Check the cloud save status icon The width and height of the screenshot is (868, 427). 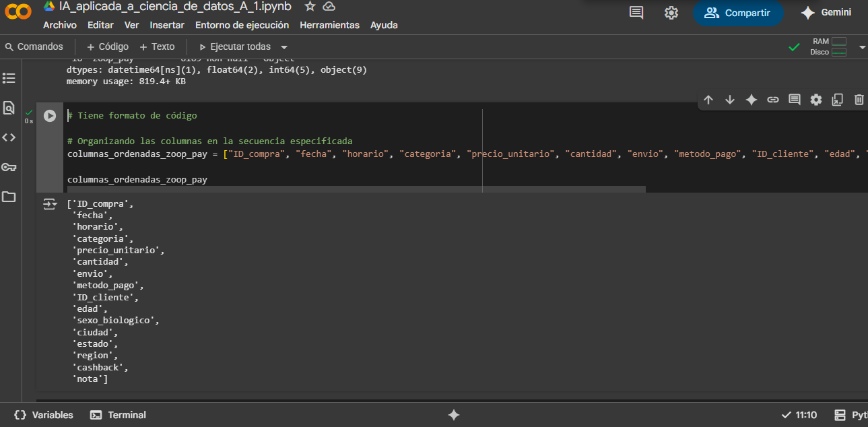[x=329, y=7]
